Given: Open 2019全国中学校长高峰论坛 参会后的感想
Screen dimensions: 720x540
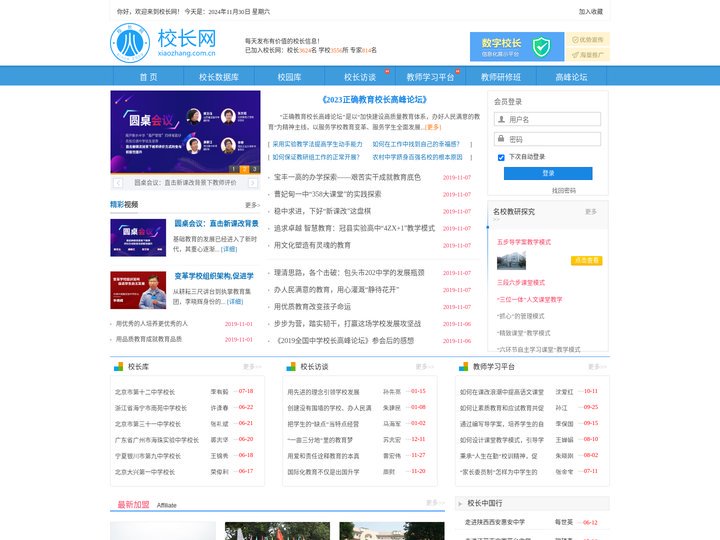Looking at the screenshot, I should coord(344,341).
